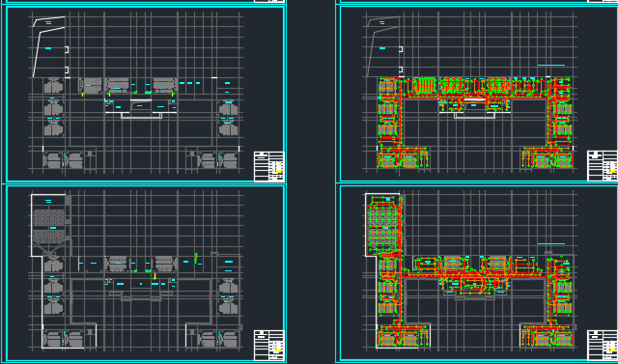Select the cyan title underline in top-right sheet
Image resolution: width=618 pixels, height=364 pixels.
[x=551, y=66]
